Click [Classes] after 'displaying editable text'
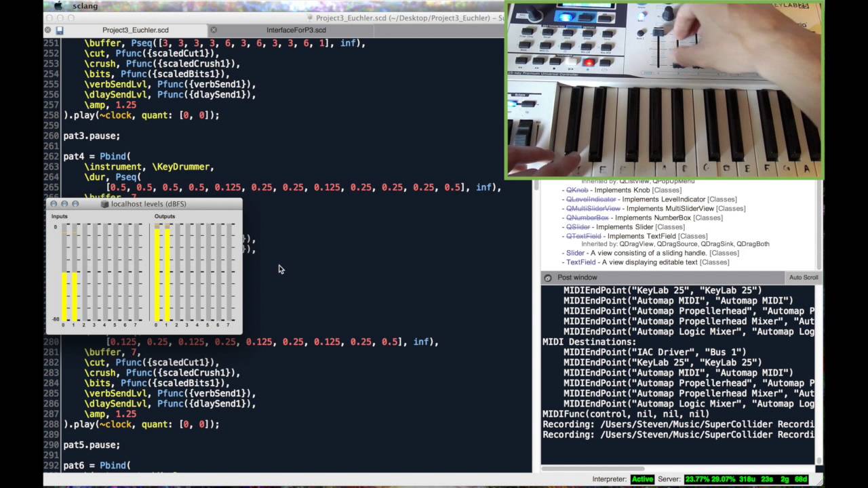Screen dimensions: 868x488 click(x=714, y=262)
